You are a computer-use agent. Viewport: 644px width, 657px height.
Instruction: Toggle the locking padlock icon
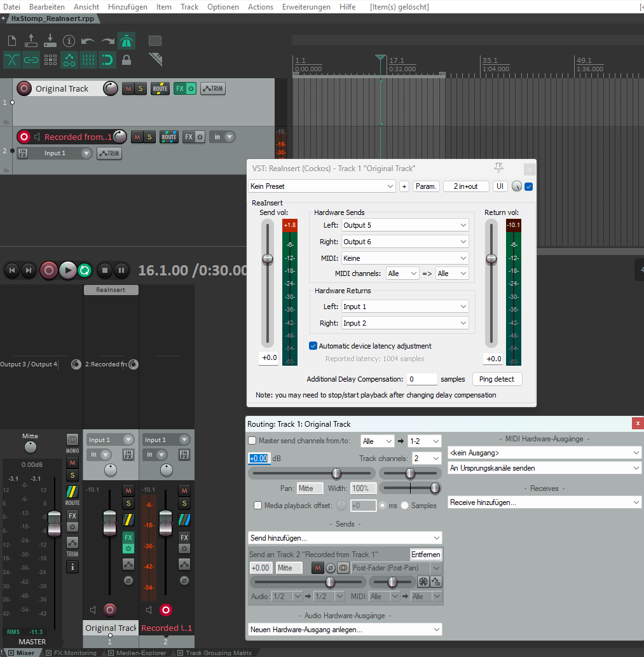[126, 60]
